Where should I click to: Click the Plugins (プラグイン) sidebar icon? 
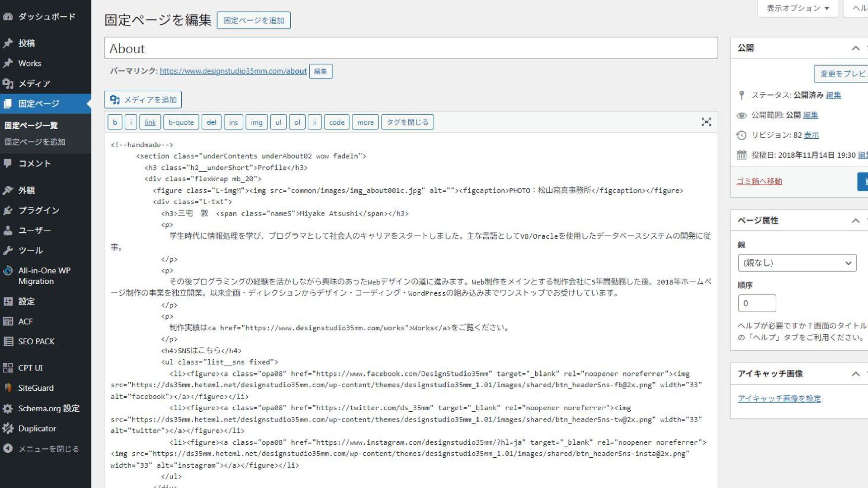8,211
